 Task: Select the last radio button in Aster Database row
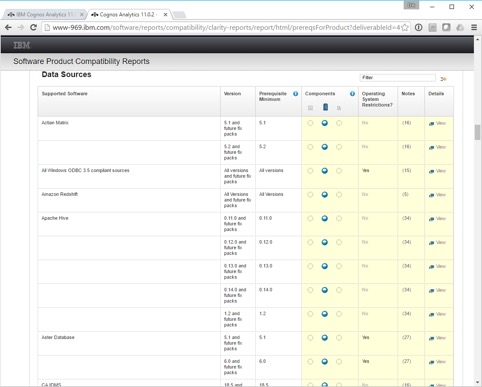[x=339, y=338]
